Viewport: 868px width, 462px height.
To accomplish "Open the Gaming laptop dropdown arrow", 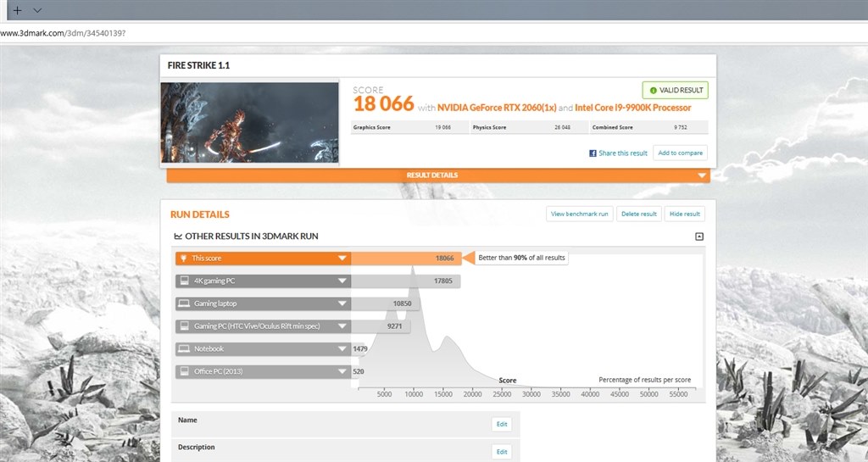I will [342, 303].
